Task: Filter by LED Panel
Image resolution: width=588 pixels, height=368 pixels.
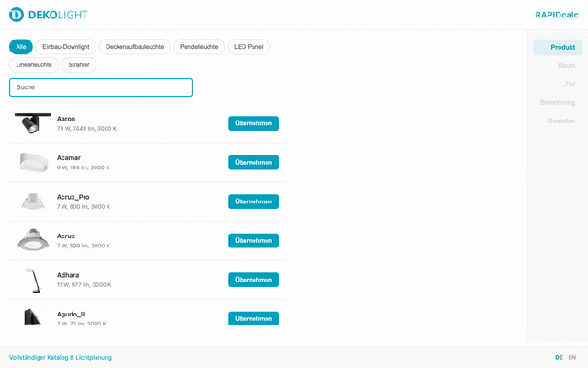Action: (249, 47)
